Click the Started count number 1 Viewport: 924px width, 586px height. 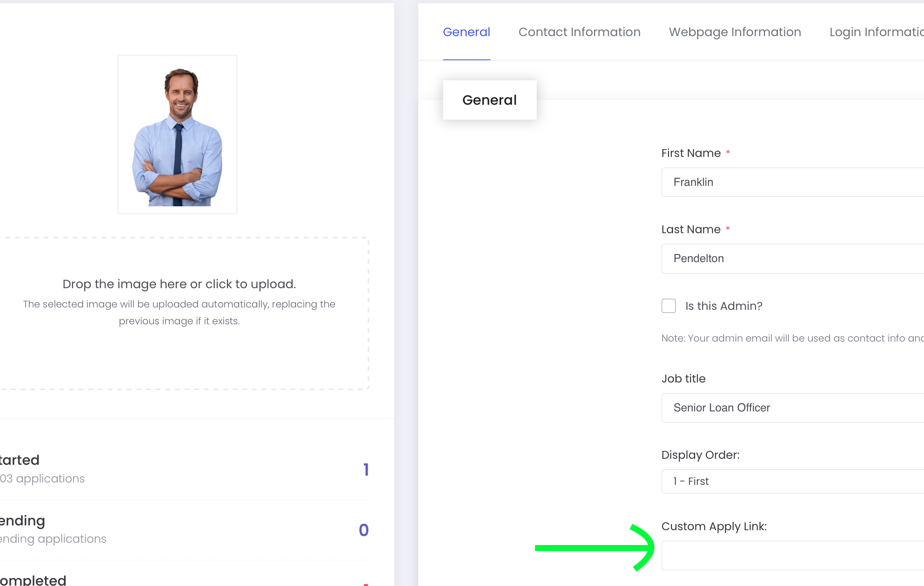tap(366, 470)
